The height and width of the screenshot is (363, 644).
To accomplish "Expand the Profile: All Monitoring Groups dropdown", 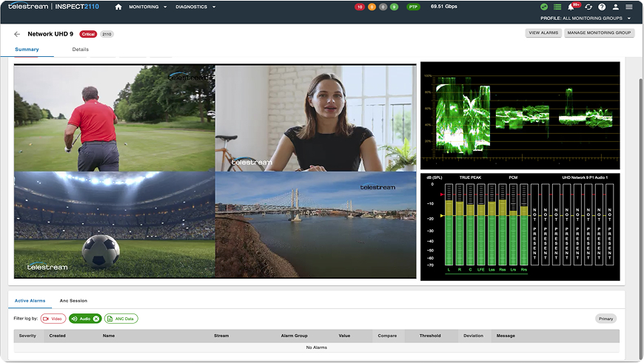I will point(586,18).
